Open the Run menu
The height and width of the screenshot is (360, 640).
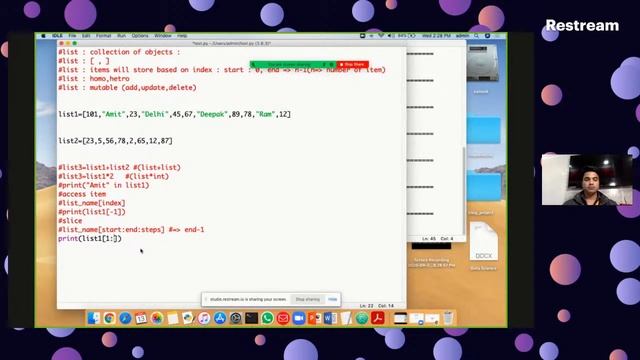click(x=122, y=36)
